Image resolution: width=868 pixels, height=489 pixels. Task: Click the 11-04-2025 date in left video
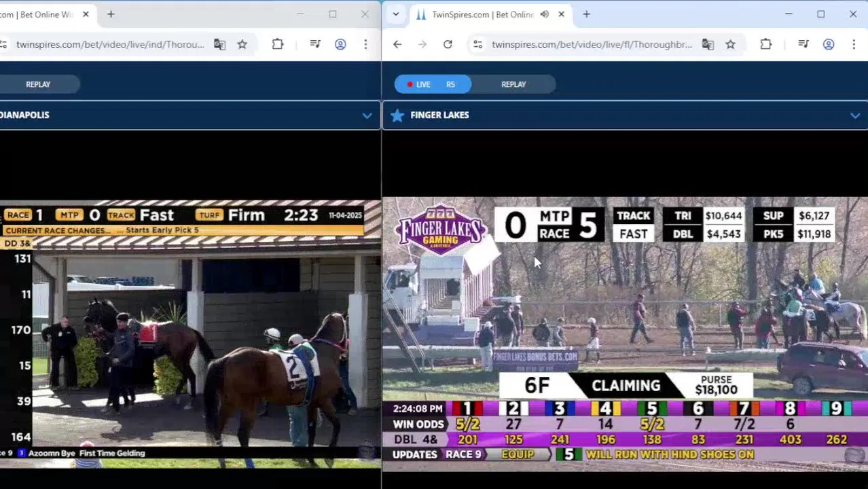pyautogui.click(x=346, y=215)
